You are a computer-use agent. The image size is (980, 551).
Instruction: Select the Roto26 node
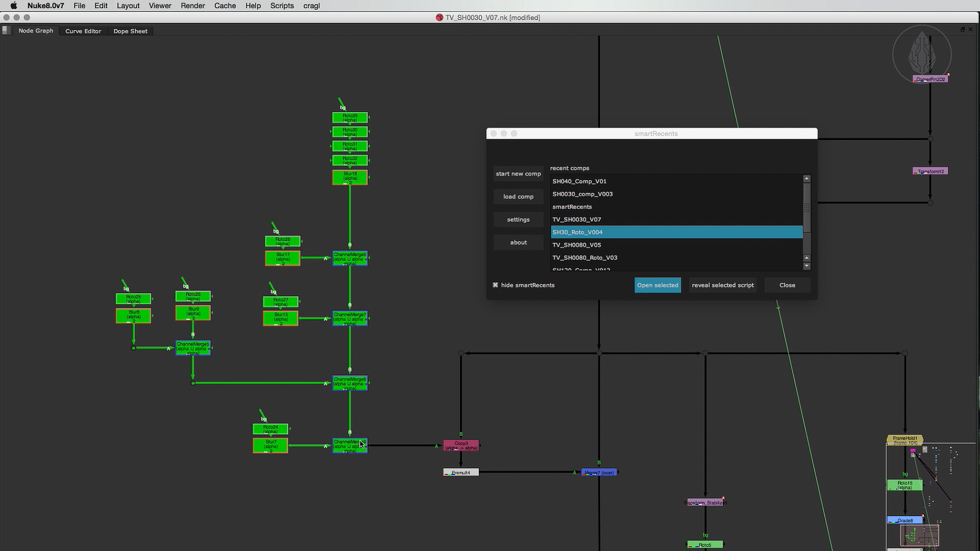pyautogui.click(x=193, y=296)
